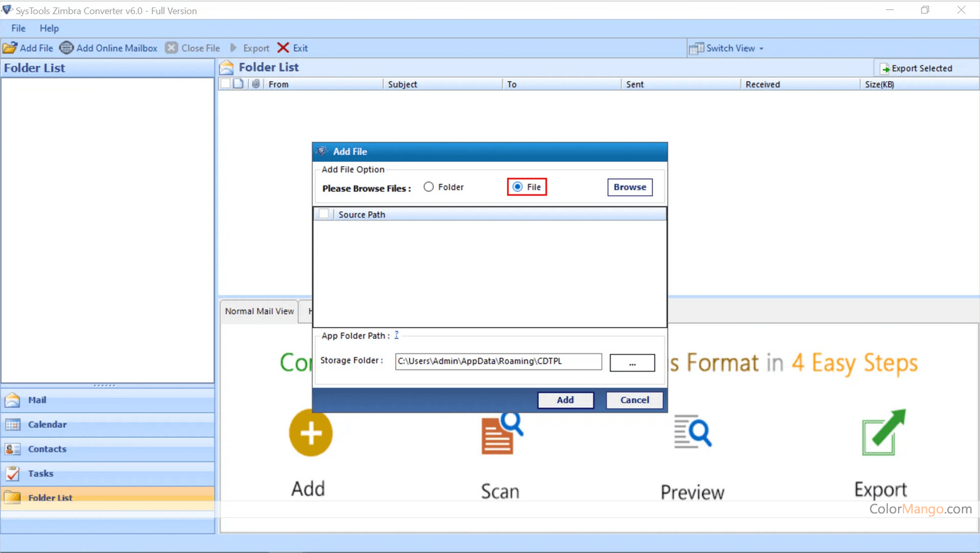Click the green Export arrow icon
The image size is (980, 553).
(883, 432)
